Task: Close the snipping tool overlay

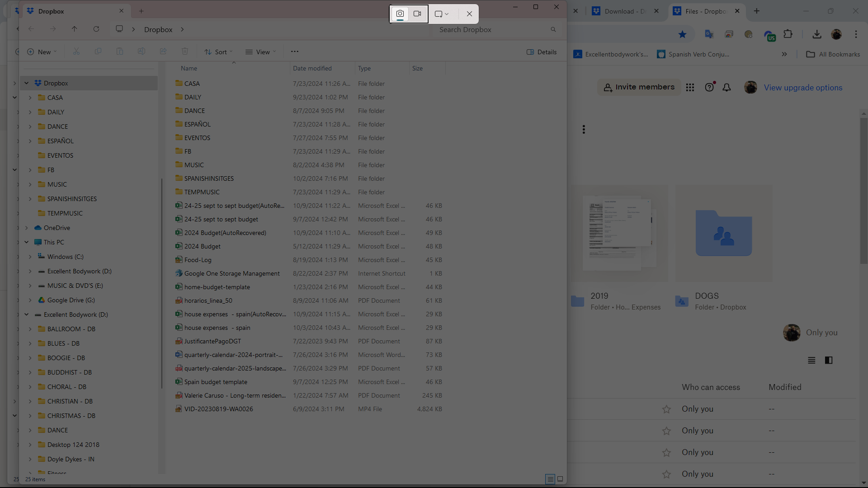Action: (x=469, y=14)
